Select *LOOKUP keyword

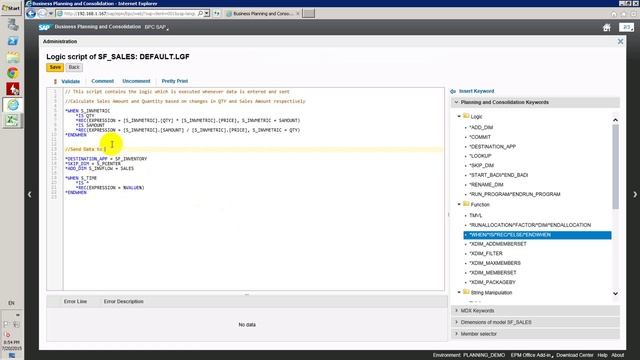point(480,156)
